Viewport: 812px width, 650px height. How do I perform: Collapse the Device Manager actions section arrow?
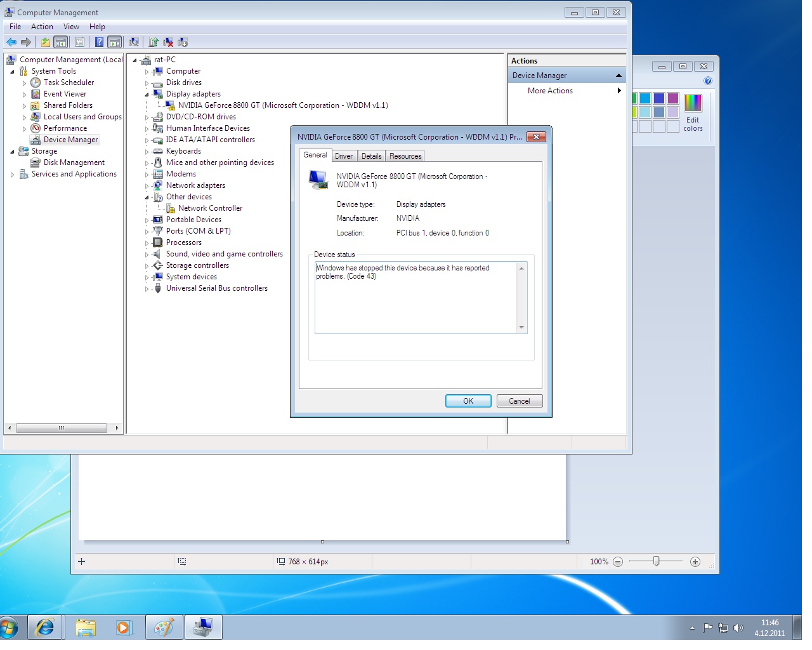tap(619, 76)
